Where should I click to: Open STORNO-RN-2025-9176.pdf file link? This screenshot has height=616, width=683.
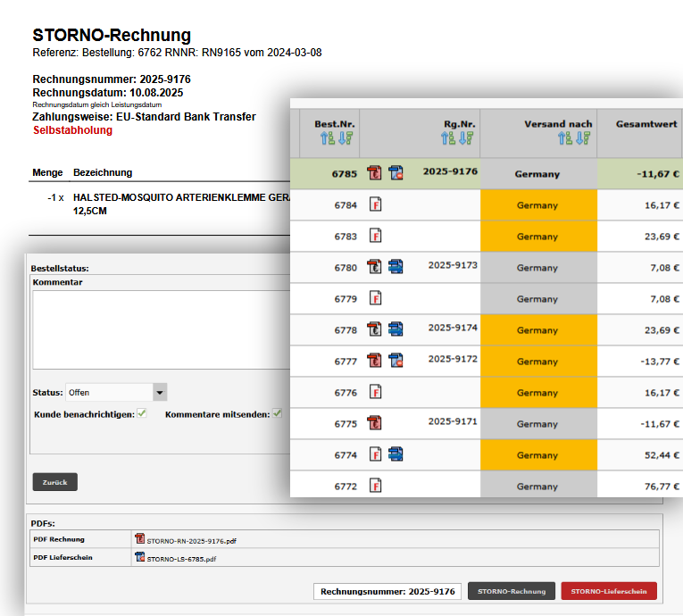point(191,540)
